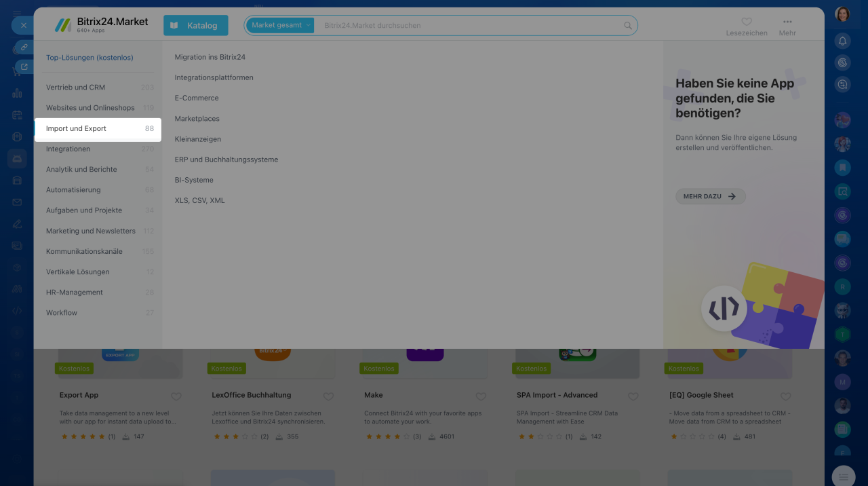Open BI-Systeme subcategory
868x486 pixels.
[194, 180]
